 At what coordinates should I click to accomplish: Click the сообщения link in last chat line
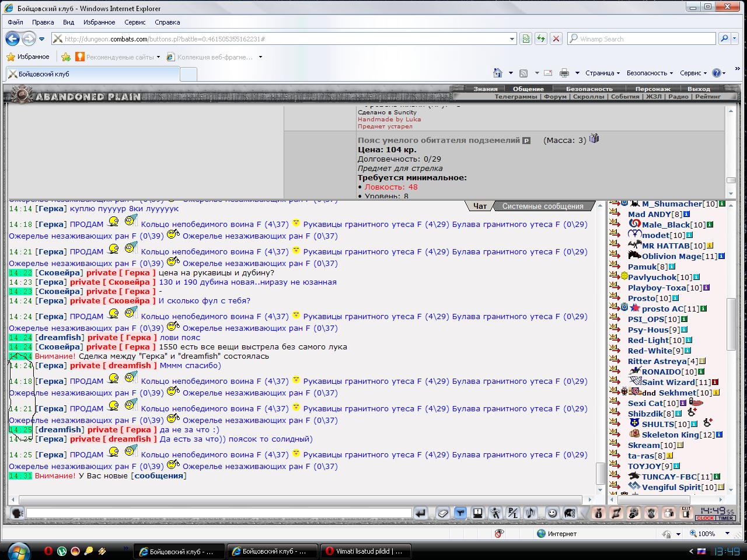point(159,476)
